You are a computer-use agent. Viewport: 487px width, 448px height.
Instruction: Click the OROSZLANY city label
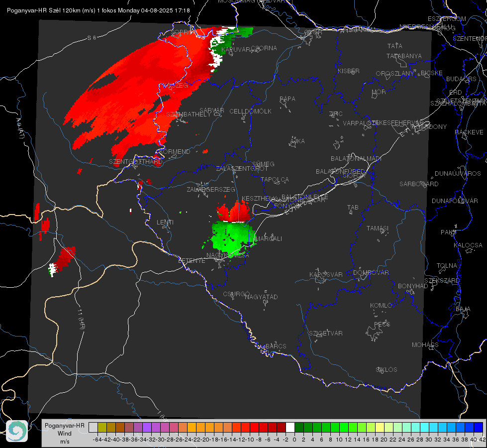[x=395, y=74]
